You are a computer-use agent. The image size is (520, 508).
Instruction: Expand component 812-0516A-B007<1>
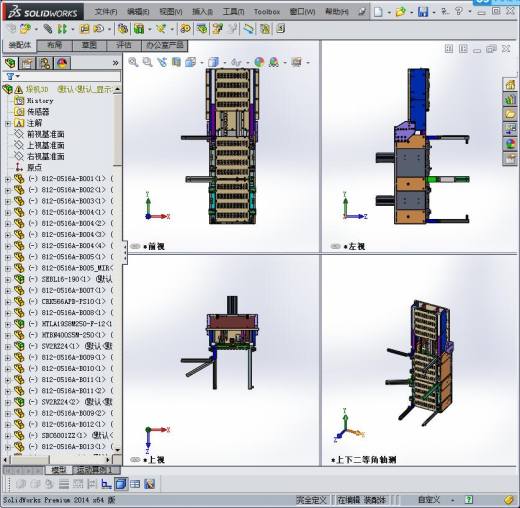click(x=8, y=291)
